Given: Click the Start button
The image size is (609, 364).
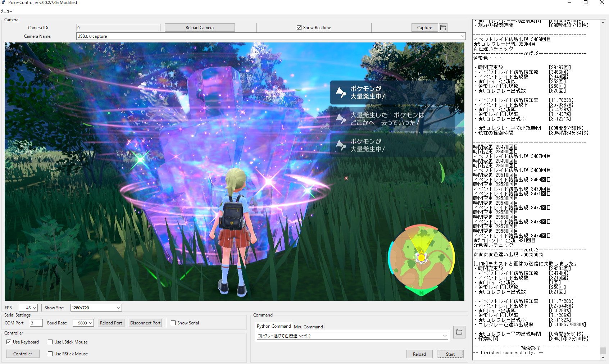Looking at the screenshot, I should tap(450, 354).
